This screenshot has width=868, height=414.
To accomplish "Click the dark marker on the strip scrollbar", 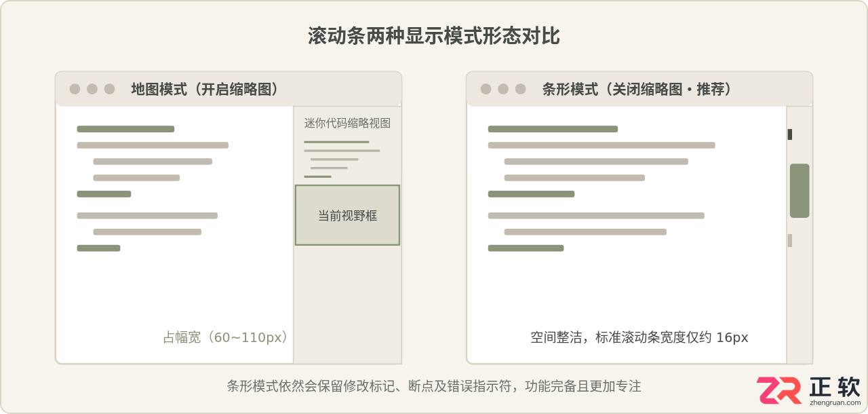I will pos(789,134).
